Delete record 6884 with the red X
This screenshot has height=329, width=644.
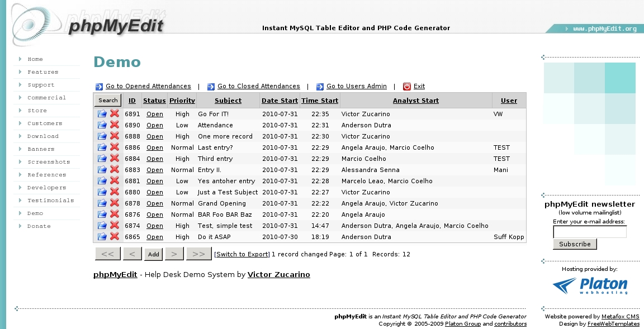[115, 158]
